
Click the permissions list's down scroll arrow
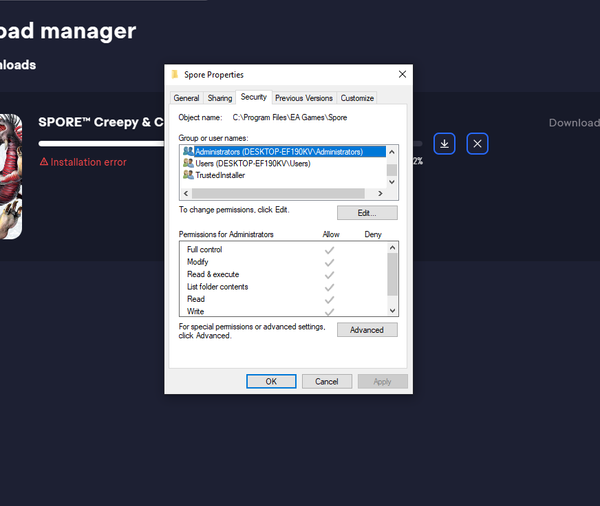click(392, 310)
